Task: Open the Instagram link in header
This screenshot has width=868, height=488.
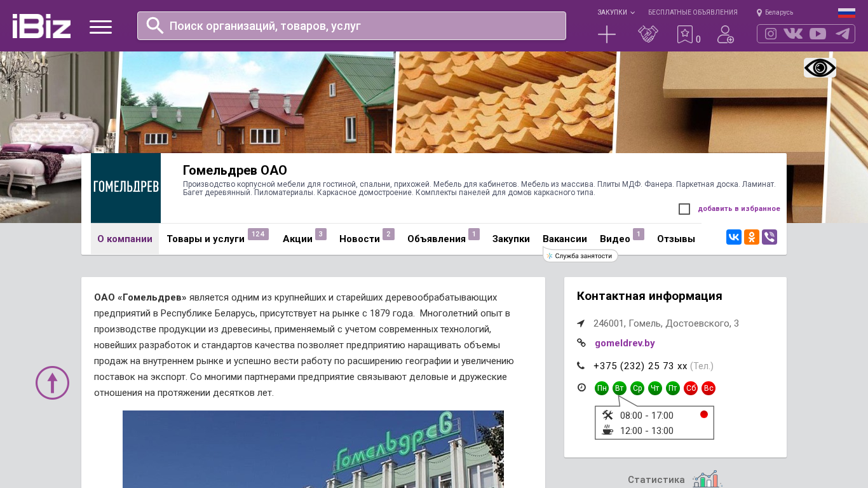Action: (771, 34)
